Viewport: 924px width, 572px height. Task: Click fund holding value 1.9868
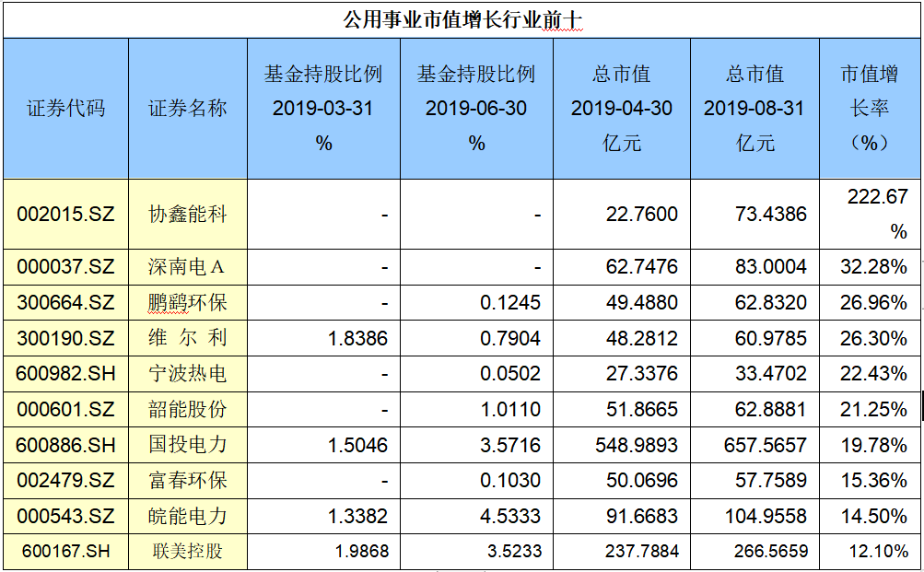362,552
